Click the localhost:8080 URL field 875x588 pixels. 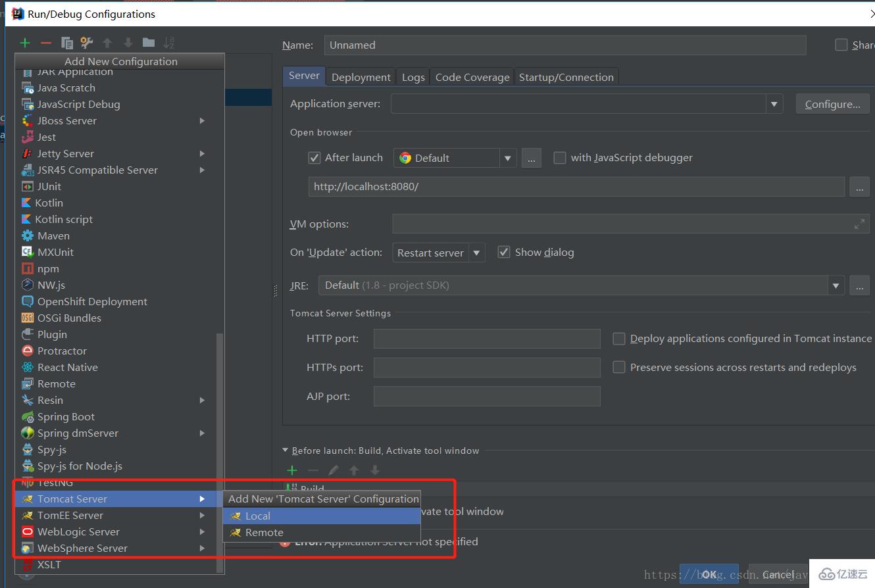click(x=576, y=187)
